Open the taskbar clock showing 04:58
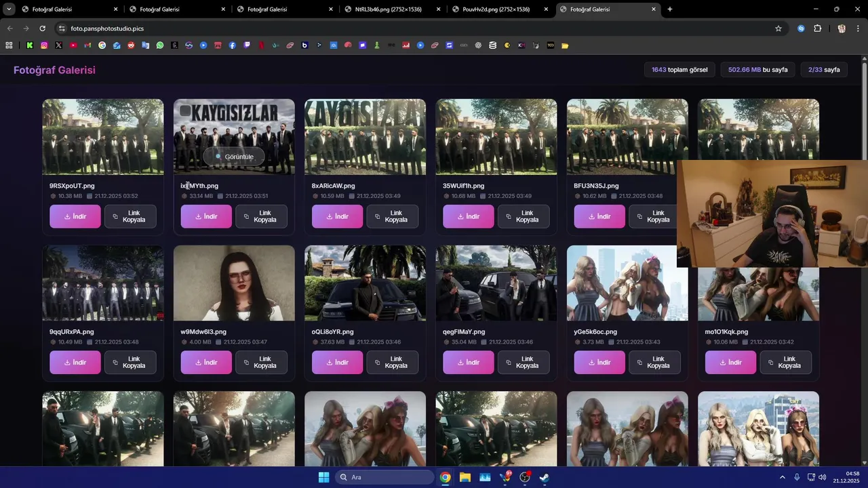The image size is (868, 488). pos(847,477)
